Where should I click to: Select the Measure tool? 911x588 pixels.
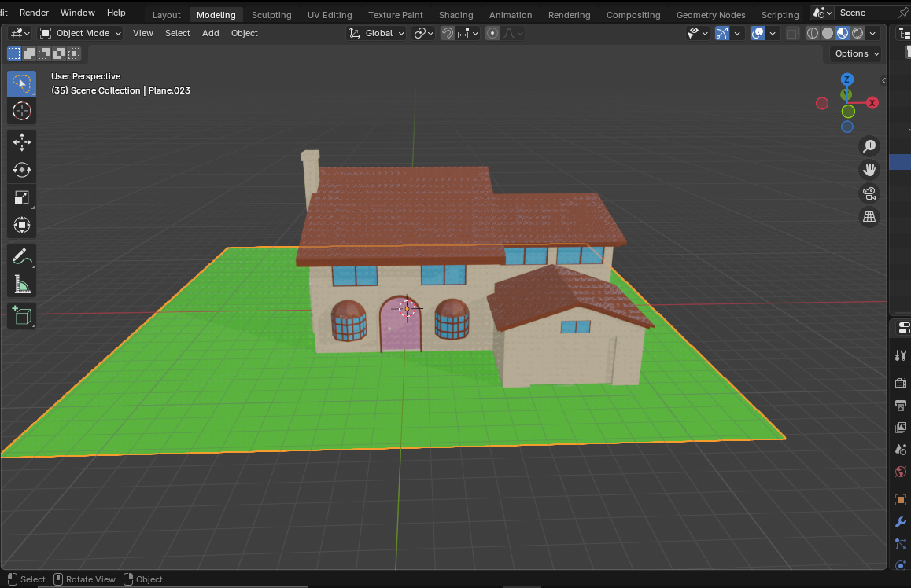point(21,285)
